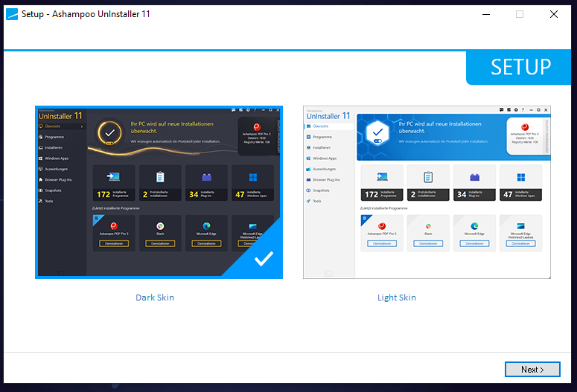The height and width of the screenshot is (392, 577).
Task: Select the Dark Skin preview thumbnail
Action: [x=159, y=193]
